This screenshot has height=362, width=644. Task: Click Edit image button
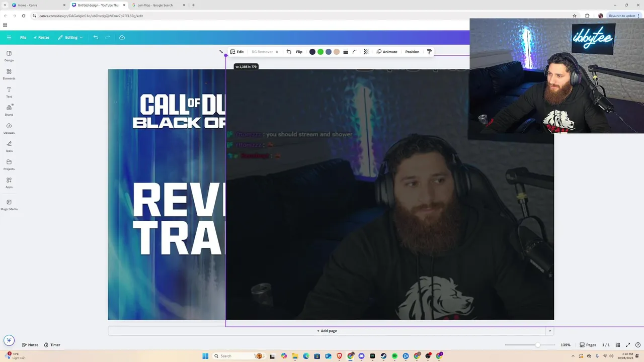[237, 52]
